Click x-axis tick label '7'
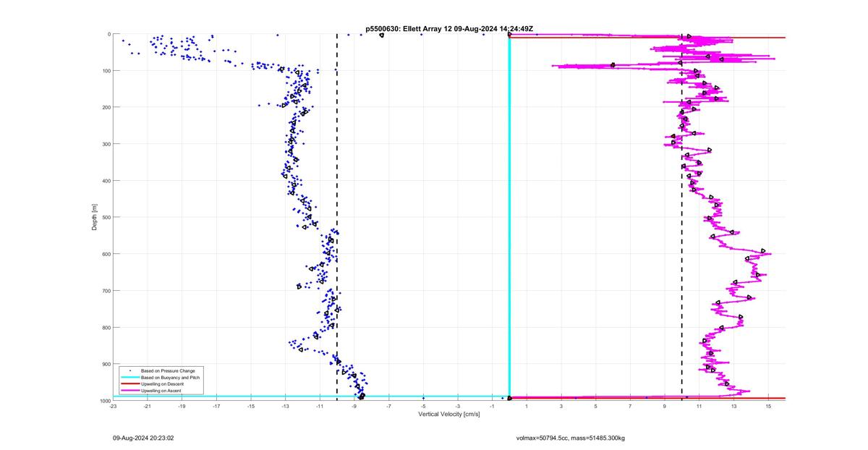The image size is (868, 450). [x=630, y=407]
